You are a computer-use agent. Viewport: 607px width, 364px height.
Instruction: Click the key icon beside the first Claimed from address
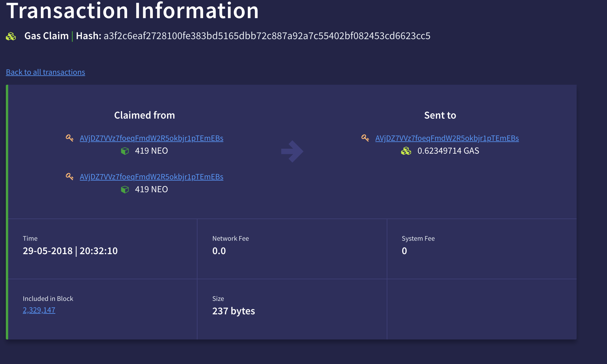(x=70, y=138)
